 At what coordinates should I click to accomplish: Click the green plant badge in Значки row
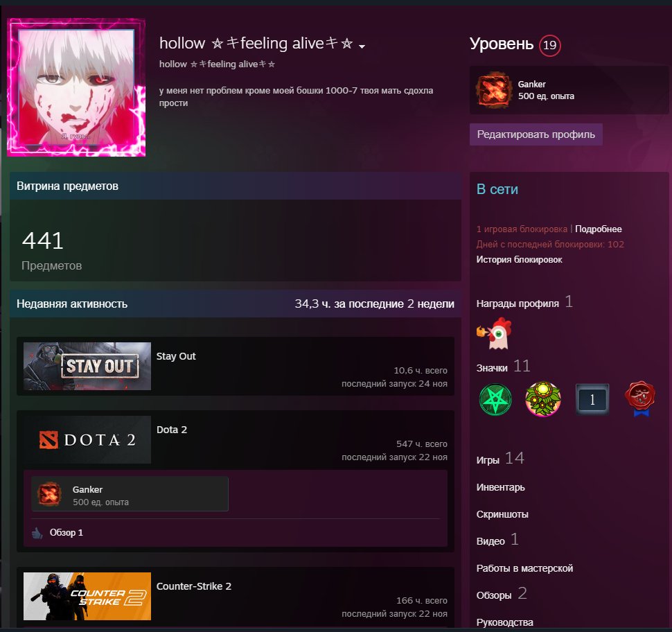click(x=543, y=399)
